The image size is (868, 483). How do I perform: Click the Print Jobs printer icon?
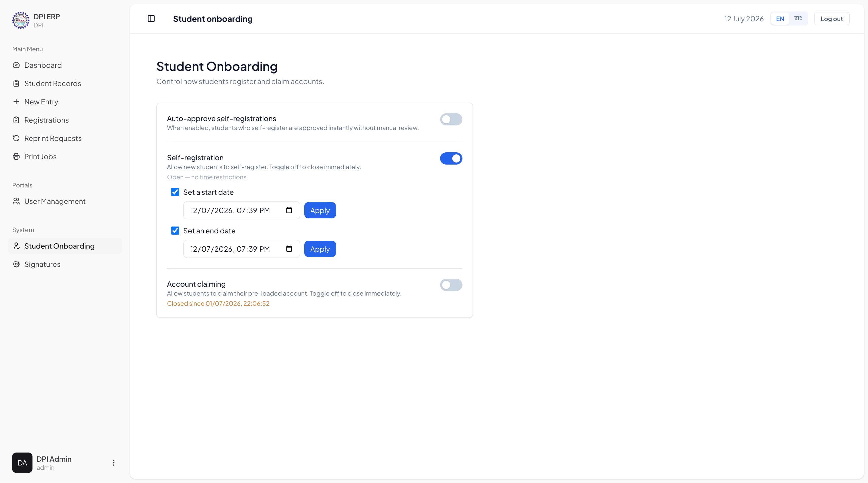click(x=16, y=156)
